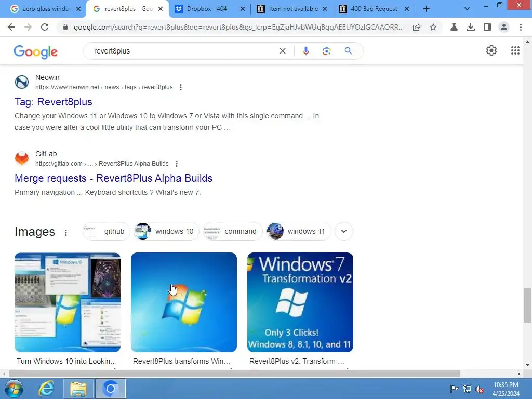Open Merge requests Revert8Plus Alpha Builds

113,178
